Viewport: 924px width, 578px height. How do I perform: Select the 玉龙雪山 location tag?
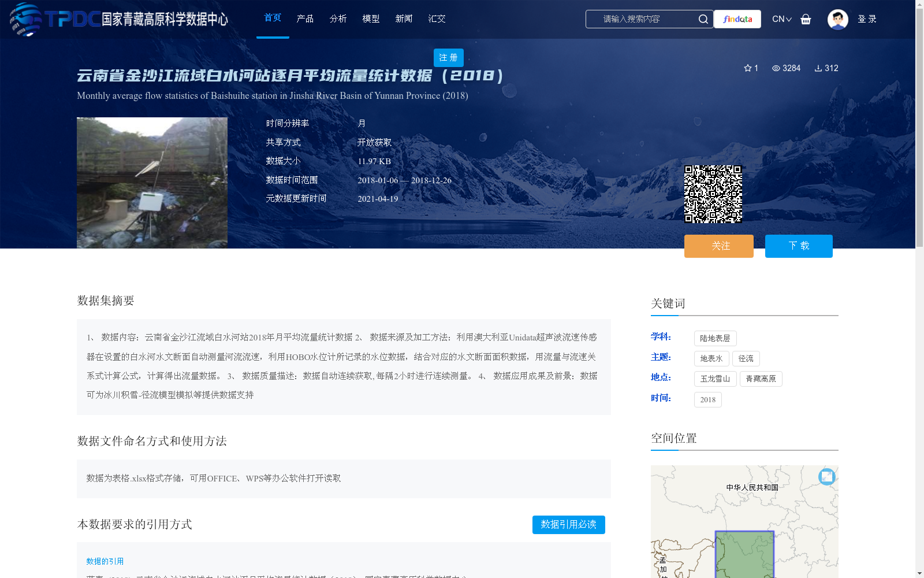(x=715, y=379)
